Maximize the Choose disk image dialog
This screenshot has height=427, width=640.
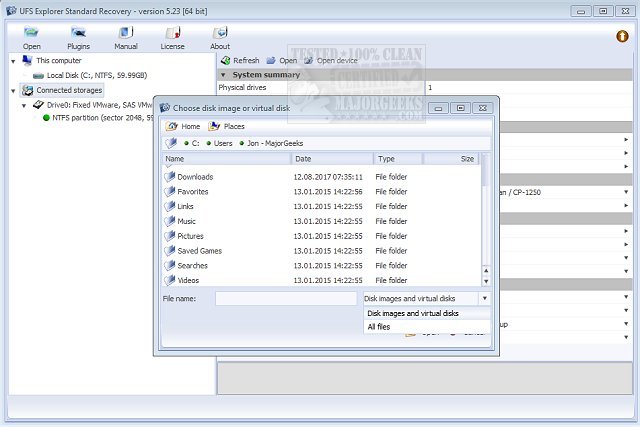(460, 108)
